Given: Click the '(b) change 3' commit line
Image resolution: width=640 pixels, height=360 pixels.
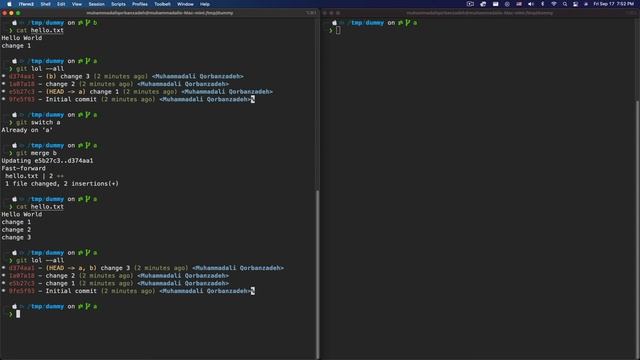Looking at the screenshot, I should click(x=122, y=76).
